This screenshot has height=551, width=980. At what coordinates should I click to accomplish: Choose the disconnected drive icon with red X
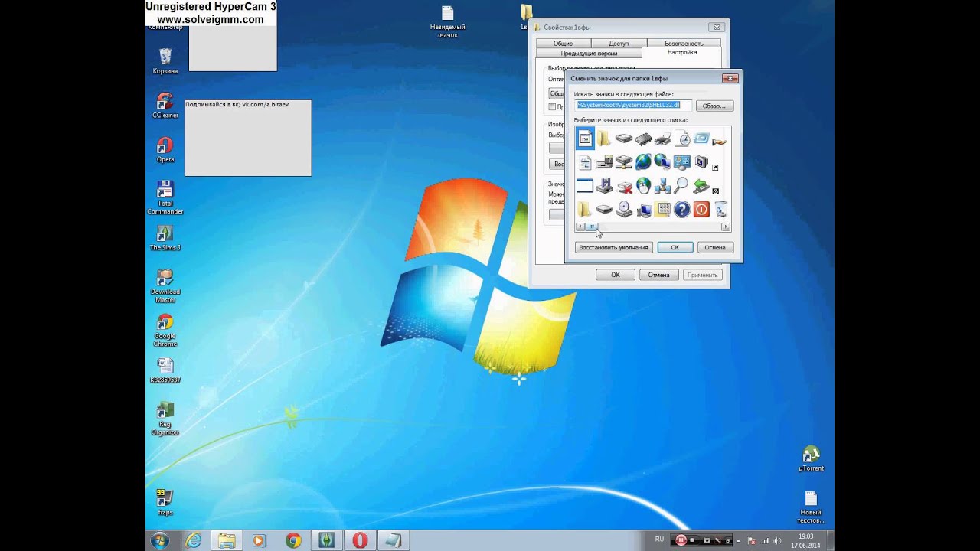(x=624, y=186)
